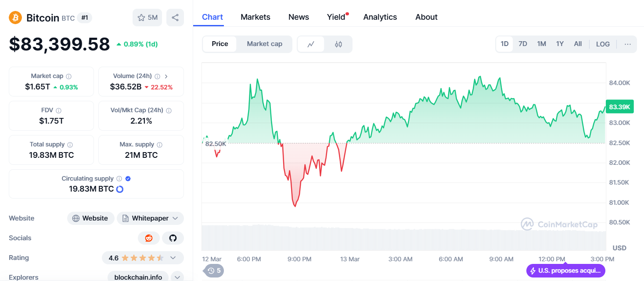The image size is (644, 281).
Task: Open Bitcoin Reddit social link
Action: pos(149,238)
